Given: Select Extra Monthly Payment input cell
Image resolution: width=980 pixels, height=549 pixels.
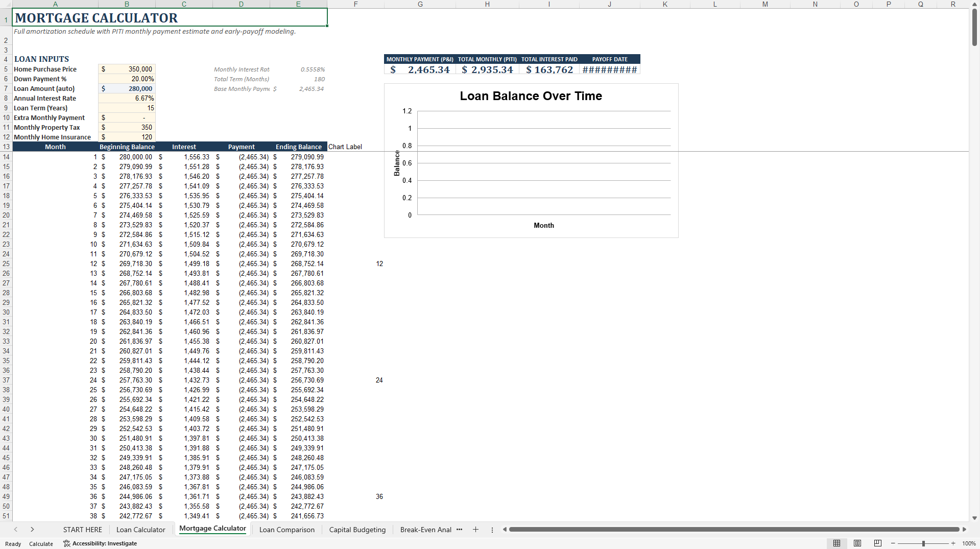Looking at the screenshot, I should 127,118.
